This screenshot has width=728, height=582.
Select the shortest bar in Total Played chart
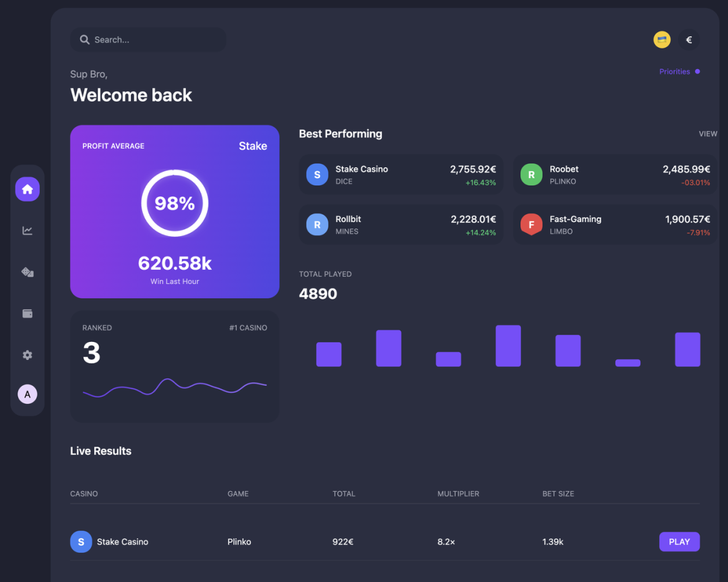coord(628,363)
